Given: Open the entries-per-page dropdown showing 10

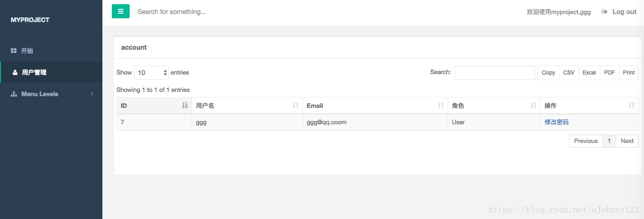Looking at the screenshot, I should pyautogui.click(x=151, y=73).
